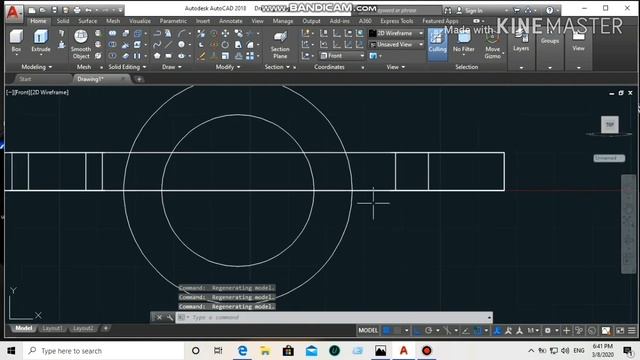Image resolution: width=640 pixels, height=360 pixels.
Task: Click the customize command line wrench icon
Action: point(169,317)
